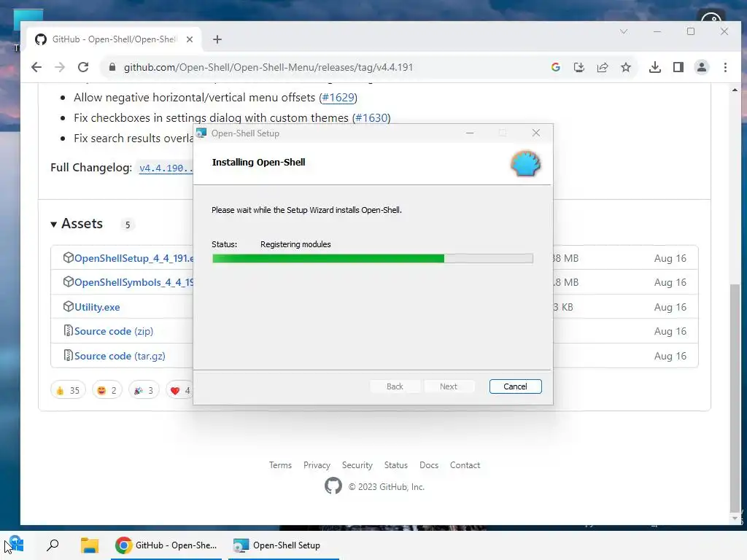Click the disabled Back button in Setup
The height and width of the screenshot is (560, 747).
(x=395, y=386)
